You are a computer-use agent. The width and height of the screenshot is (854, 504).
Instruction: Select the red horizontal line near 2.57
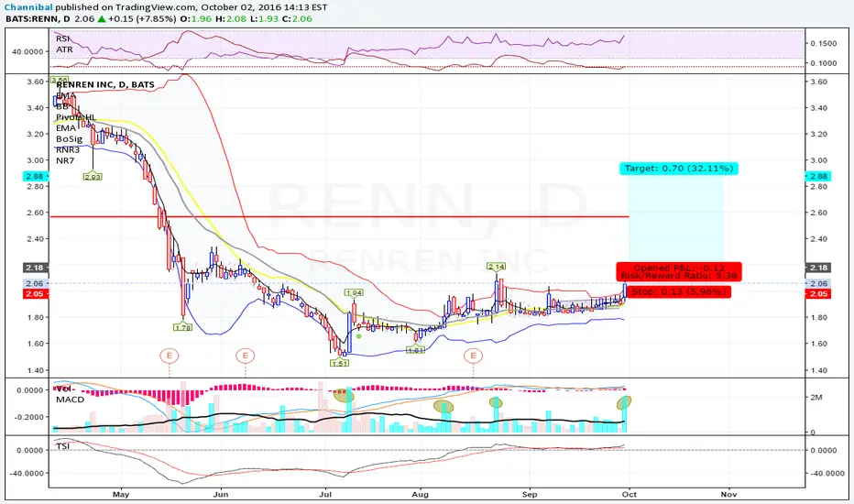point(339,217)
